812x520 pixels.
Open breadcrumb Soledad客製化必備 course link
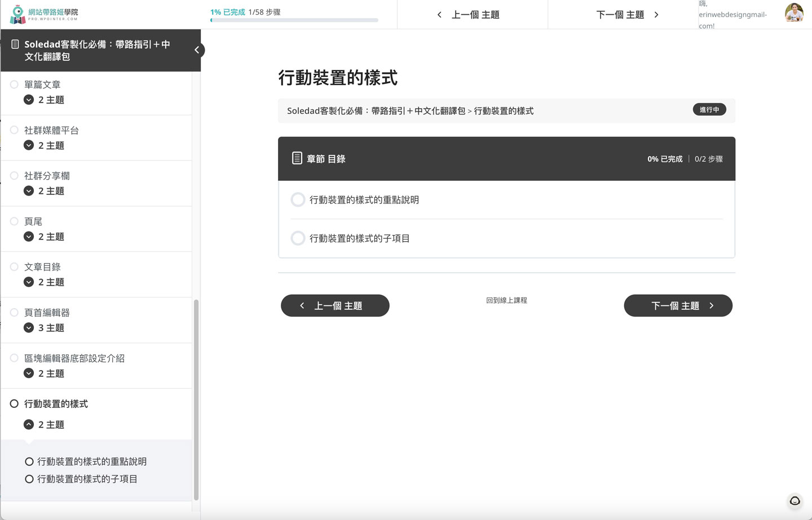[376, 111]
